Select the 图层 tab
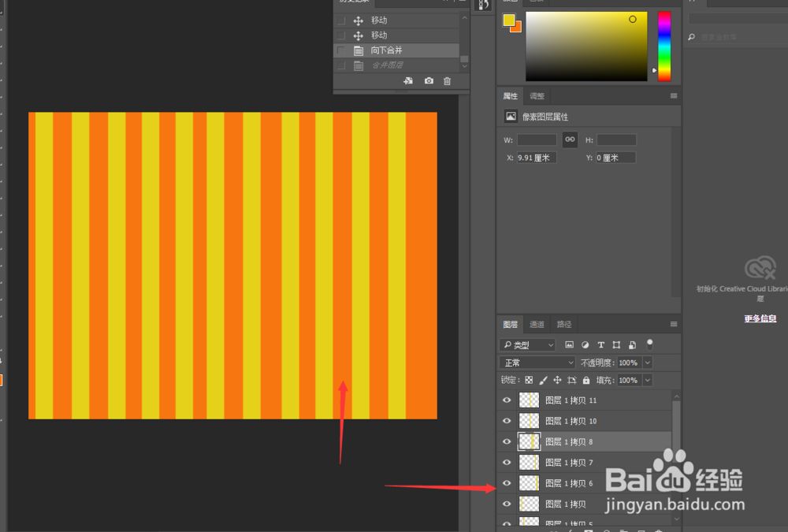The width and height of the screenshot is (788, 532). click(x=510, y=325)
